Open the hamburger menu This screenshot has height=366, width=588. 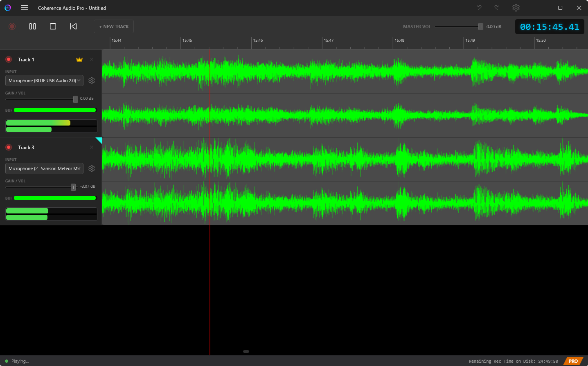(x=25, y=7)
